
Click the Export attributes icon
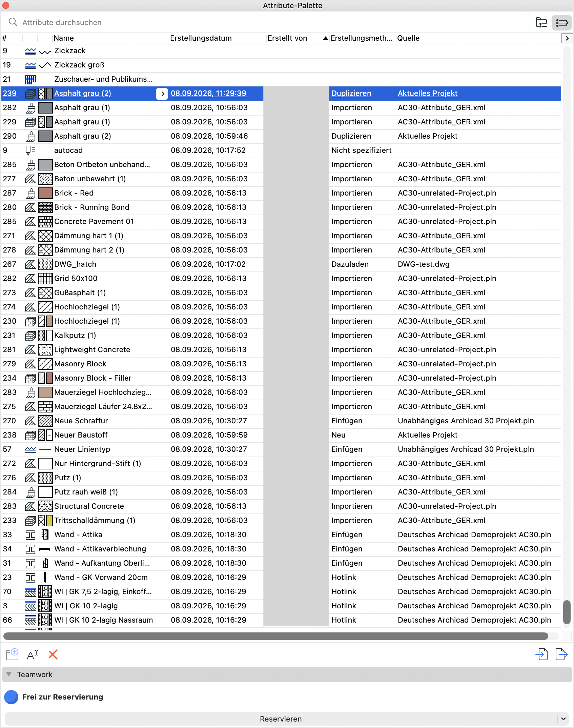(x=561, y=654)
